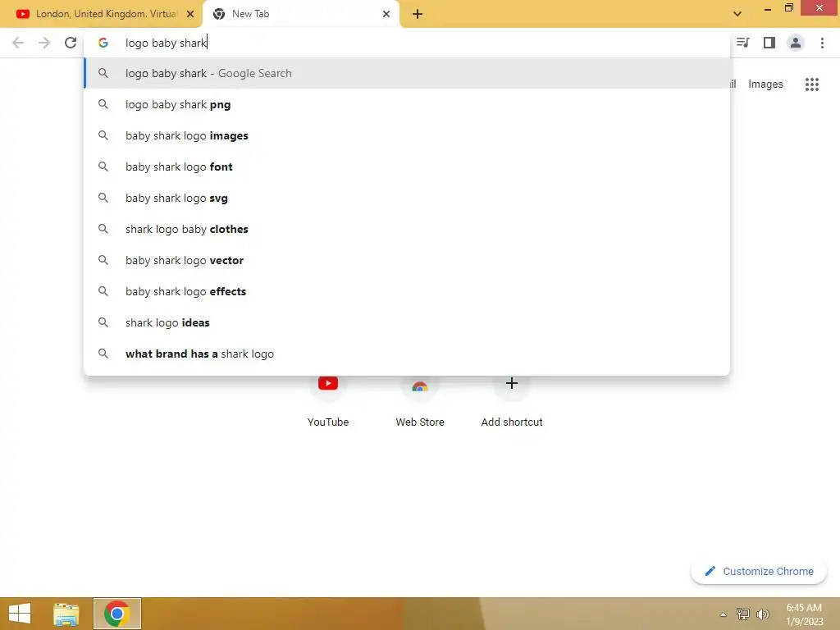Image resolution: width=840 pixels, height=630 pixels.
Task: Pick the 'baby shark logo images' suggestion
Action: tap(407, 135)
